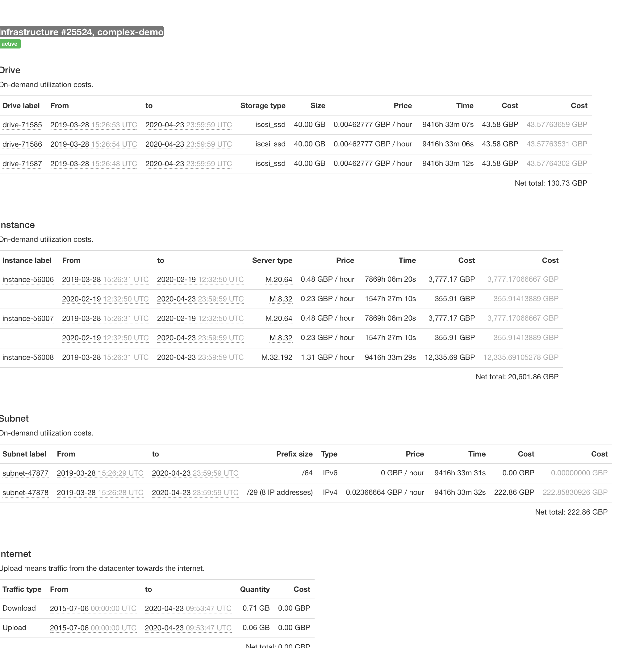Click Upload row to-date 2020-04-23 09:53:47
This screenshot has width=644, height=648.
(x=188, y=628)
